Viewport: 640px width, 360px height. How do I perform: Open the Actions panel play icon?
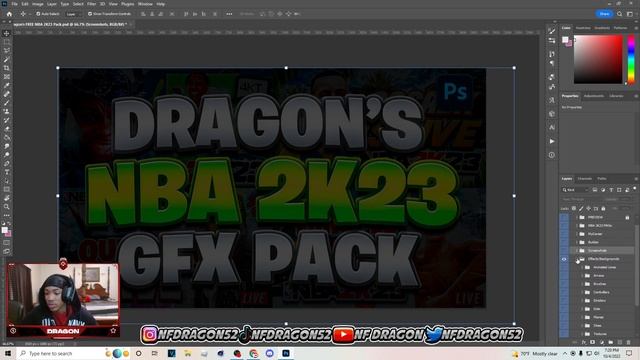pyautogui.click(x=552, y=141)
